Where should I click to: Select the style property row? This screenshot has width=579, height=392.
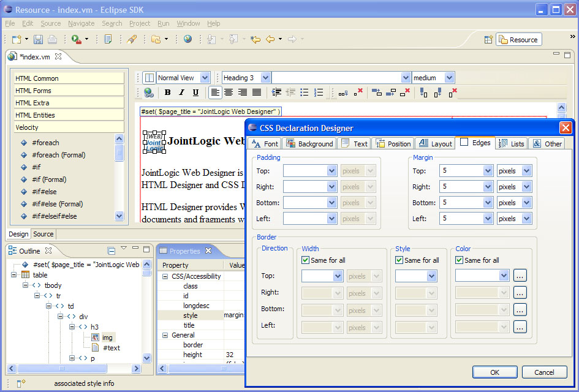202,315
